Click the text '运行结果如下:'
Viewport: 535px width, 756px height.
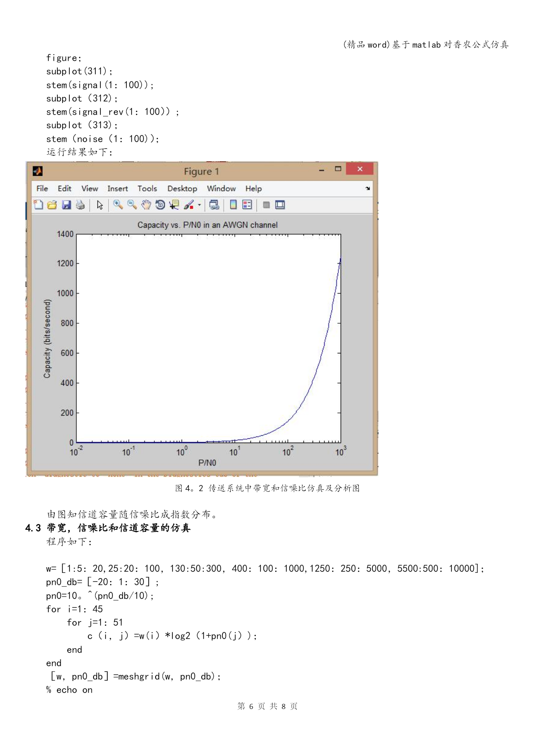[x=79, y=152]
